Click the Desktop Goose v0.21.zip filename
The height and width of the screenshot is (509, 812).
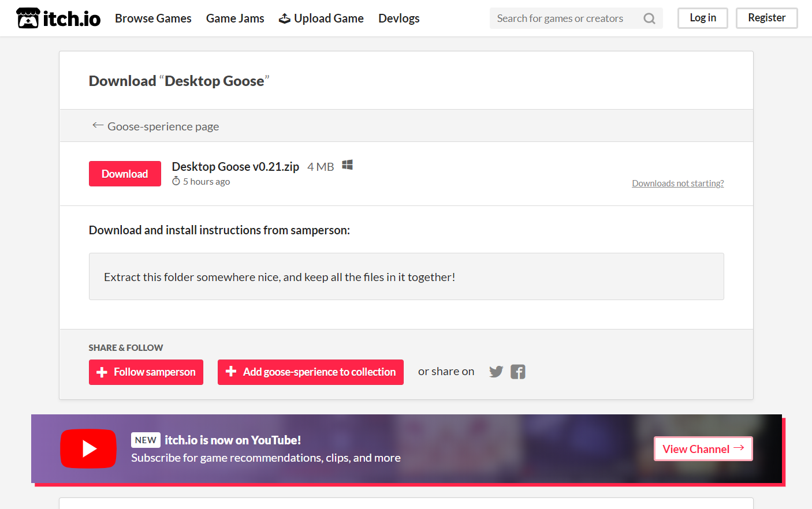[236, 167]
